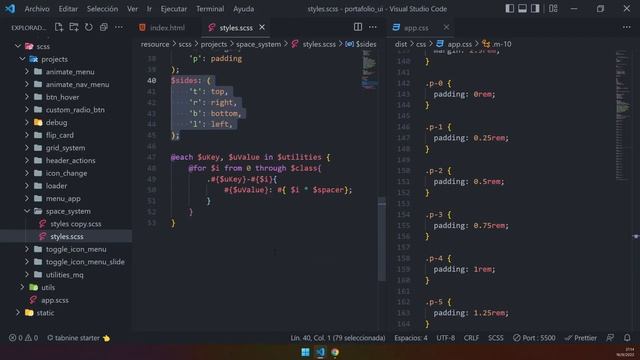Click the styles.scss vertical scrollbar thumb
Image resolution: width=640 pixels, height=360 pixels.
point(382,239)
